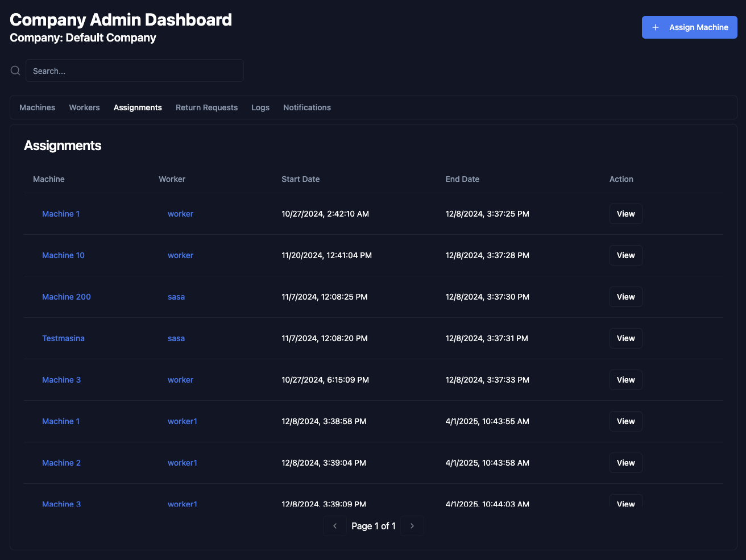Viewport: 746px width, 560px height.
Task: View details for the Machine 200 assignment
Action: coord(625,296)
